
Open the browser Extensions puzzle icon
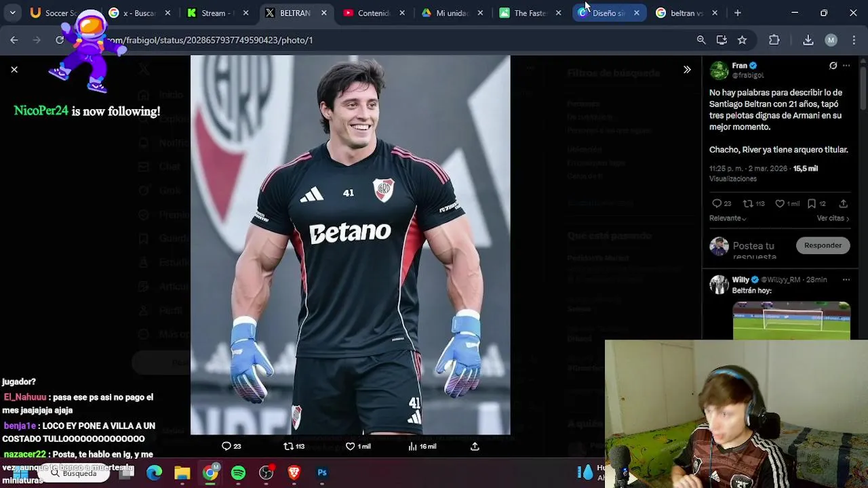click(x=774, y=40)
